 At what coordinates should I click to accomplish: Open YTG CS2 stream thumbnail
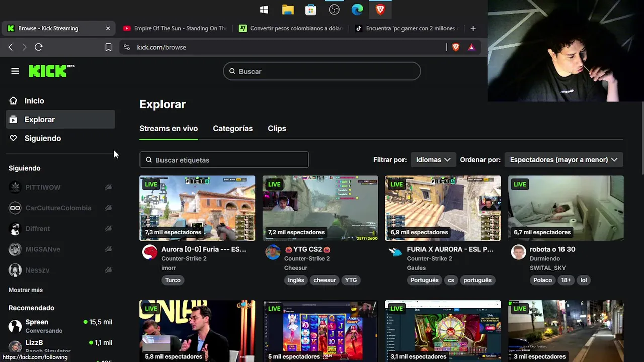[x=320, y=208]
